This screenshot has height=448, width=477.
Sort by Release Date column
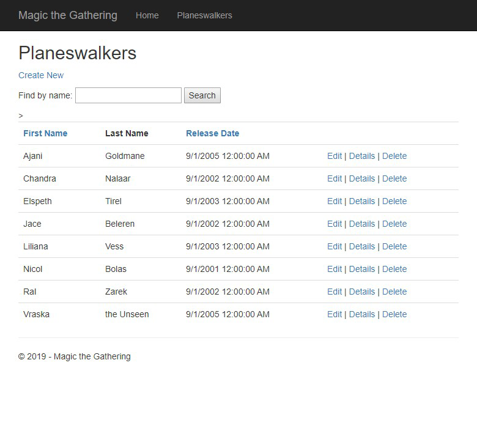pyautogui.click(x=213, y=133)
